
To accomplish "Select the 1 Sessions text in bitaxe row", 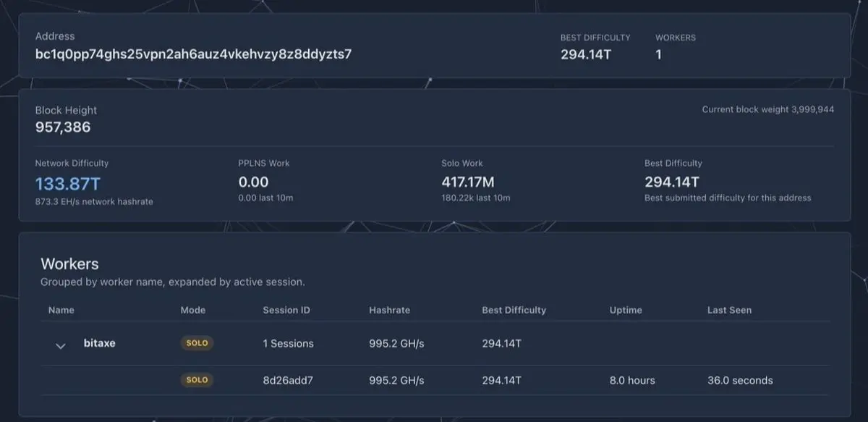I will (288, 344).
